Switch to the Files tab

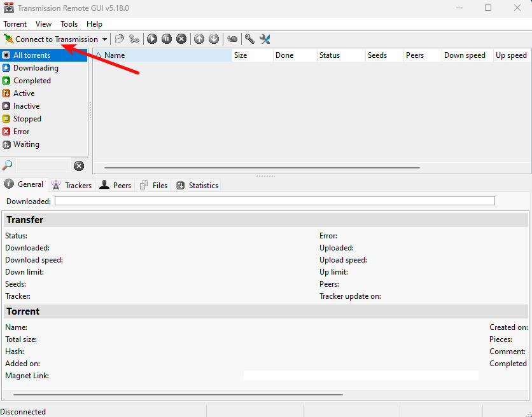point(154,186)
